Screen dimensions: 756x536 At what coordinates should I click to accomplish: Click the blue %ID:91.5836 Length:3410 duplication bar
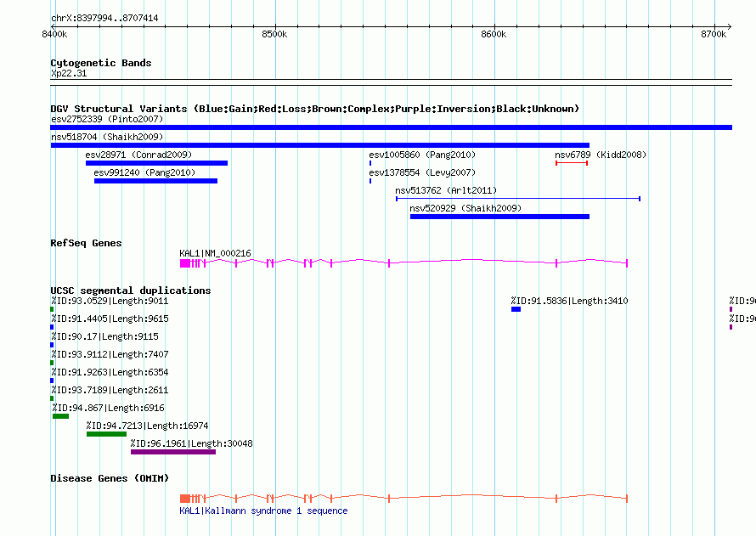tap(516, 309)
